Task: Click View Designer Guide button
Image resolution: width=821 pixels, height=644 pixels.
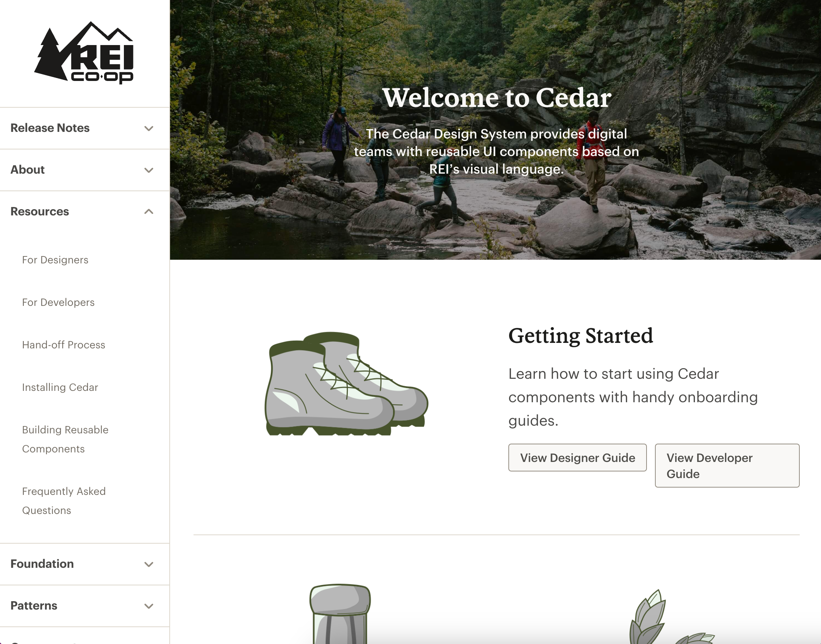Action: (577, 458)
